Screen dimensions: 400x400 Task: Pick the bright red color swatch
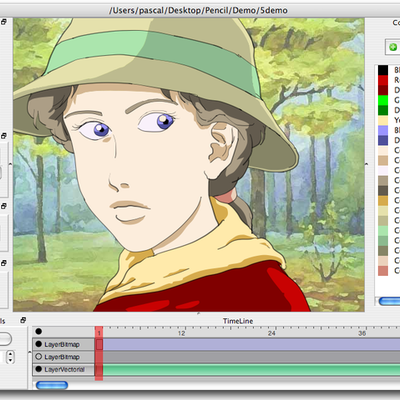pyautogui.click(x=383, y=80)
